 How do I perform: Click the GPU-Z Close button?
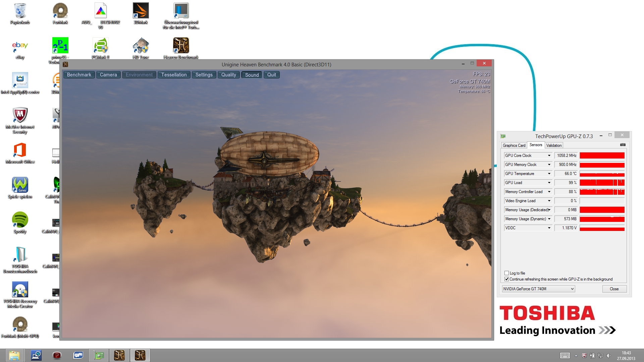614,289
